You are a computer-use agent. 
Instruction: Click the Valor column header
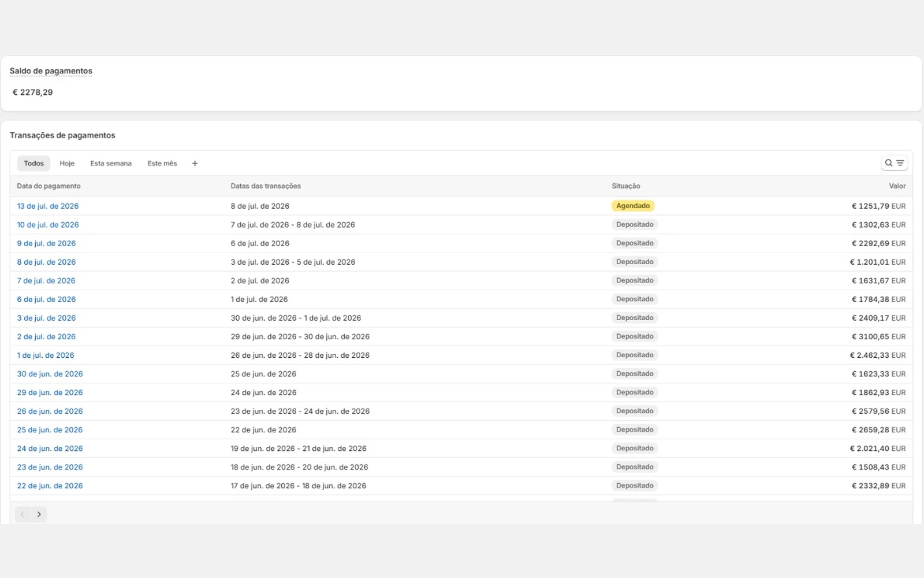897,186
